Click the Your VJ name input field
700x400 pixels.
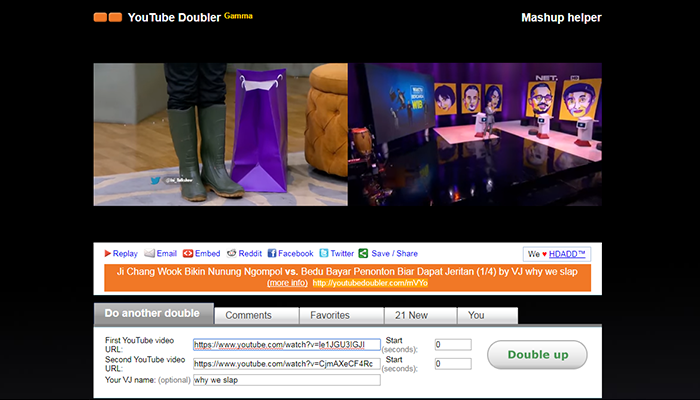[x=286, y=380]
